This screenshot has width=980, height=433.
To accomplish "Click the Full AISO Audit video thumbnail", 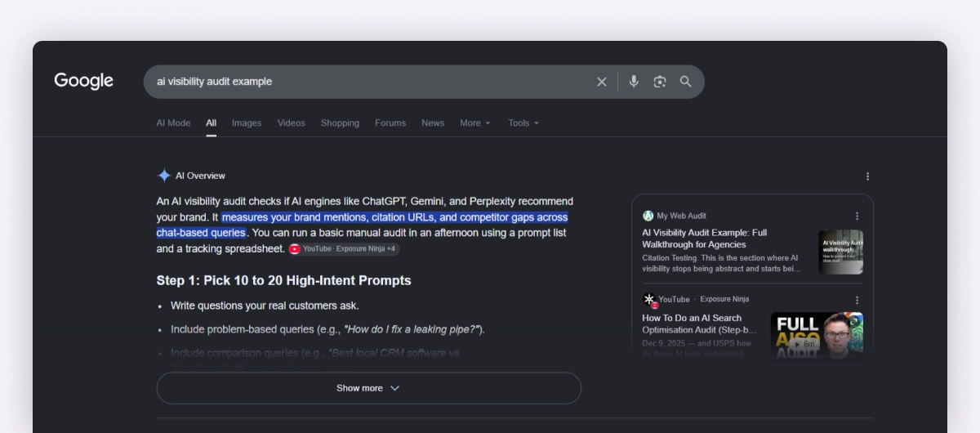I will [x=817, y=335].
